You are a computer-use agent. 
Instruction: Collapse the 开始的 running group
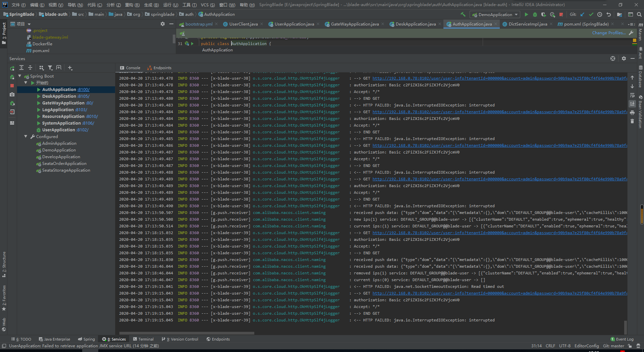click(26, 83)
